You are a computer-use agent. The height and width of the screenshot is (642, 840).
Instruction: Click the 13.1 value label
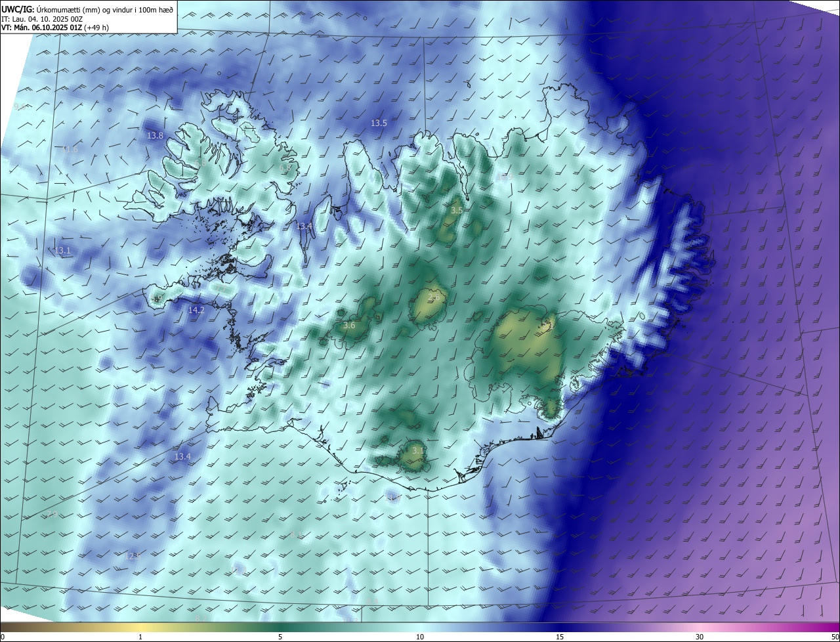[x=62, y=251]
